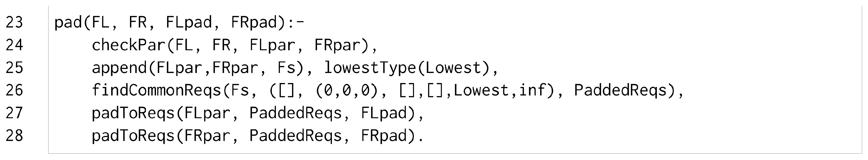Click line number 28 in gutter
Viewport: 868px width, 160px height.
click(14, 136)
